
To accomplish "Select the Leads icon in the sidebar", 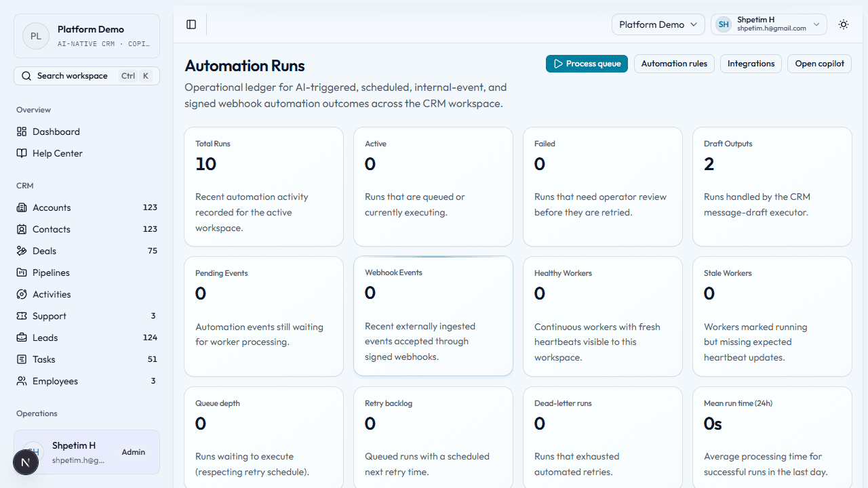I will coord(22,338).
